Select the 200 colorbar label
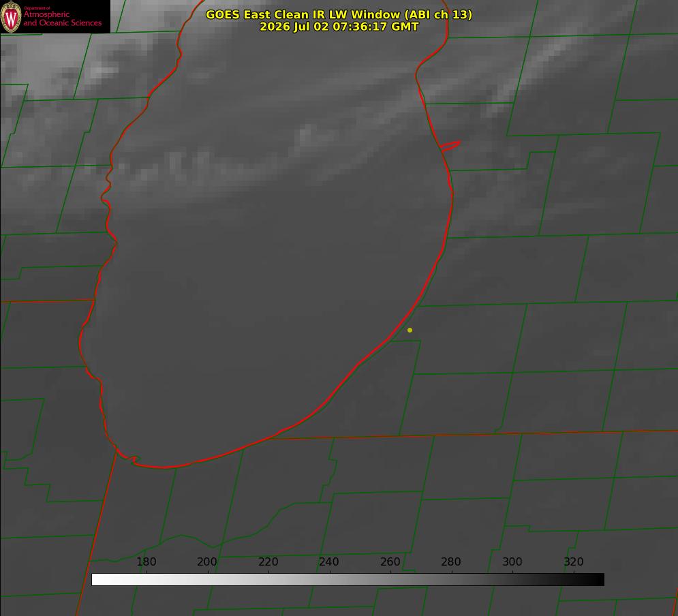The width and height of the screenshot is (678, 616). [x=207, y=561]
